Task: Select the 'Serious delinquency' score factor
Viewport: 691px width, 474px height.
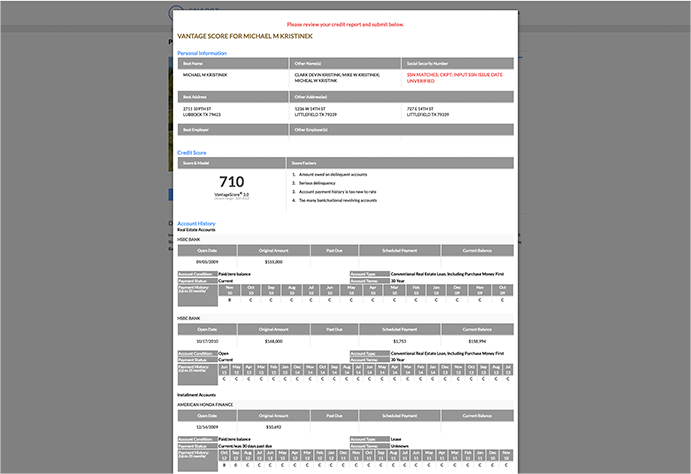Action: (317, 183)
